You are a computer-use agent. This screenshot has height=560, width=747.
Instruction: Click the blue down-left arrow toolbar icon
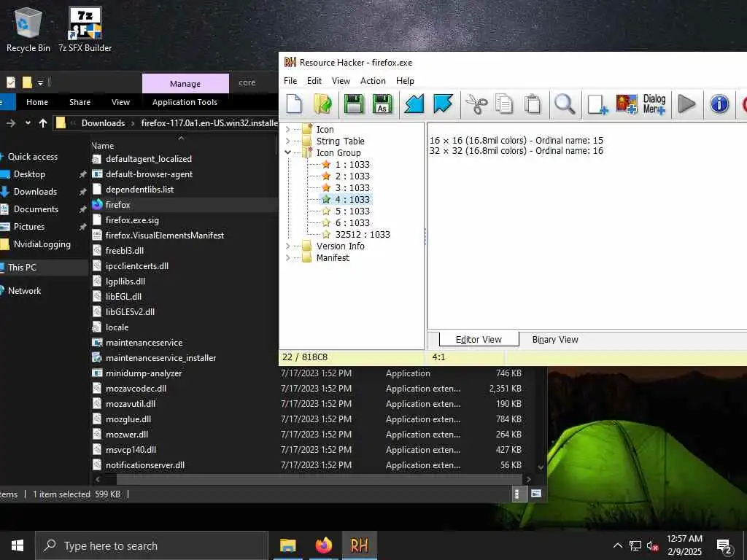point(414,104)
